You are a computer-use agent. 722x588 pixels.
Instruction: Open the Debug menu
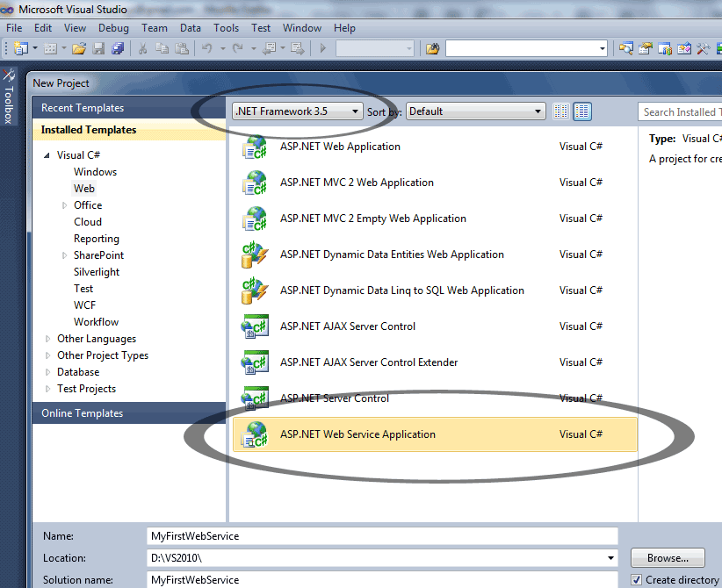(x=113, y=28)
